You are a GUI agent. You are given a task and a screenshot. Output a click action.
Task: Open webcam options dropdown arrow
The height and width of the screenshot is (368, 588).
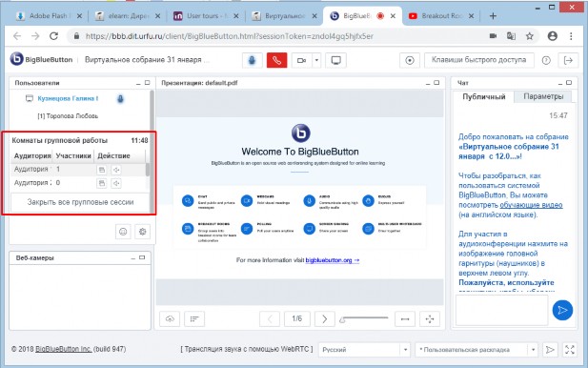[x=316, y=60]
